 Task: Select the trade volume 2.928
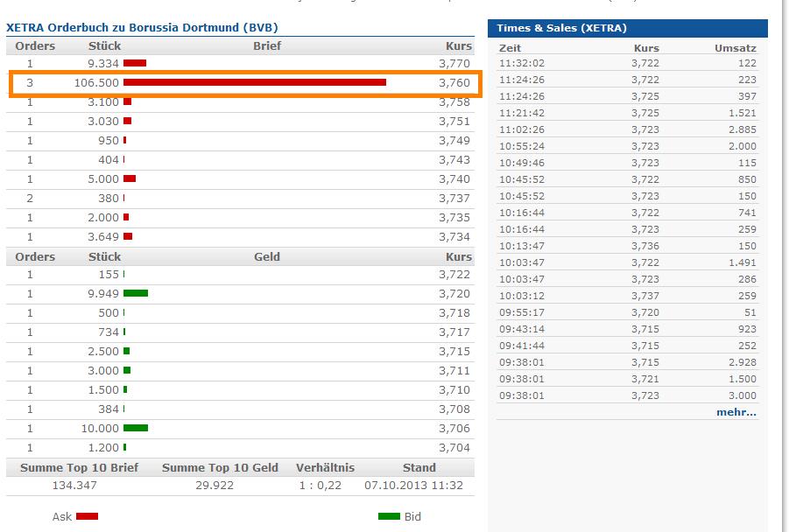(x=743, y=362)
